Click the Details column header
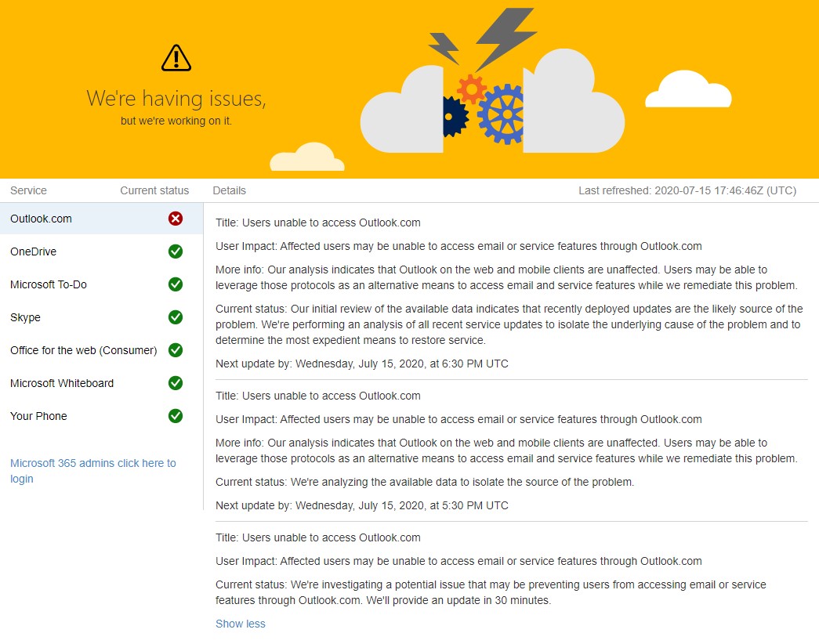The width and height of the screenshot is (819, 644). [230, 190]
